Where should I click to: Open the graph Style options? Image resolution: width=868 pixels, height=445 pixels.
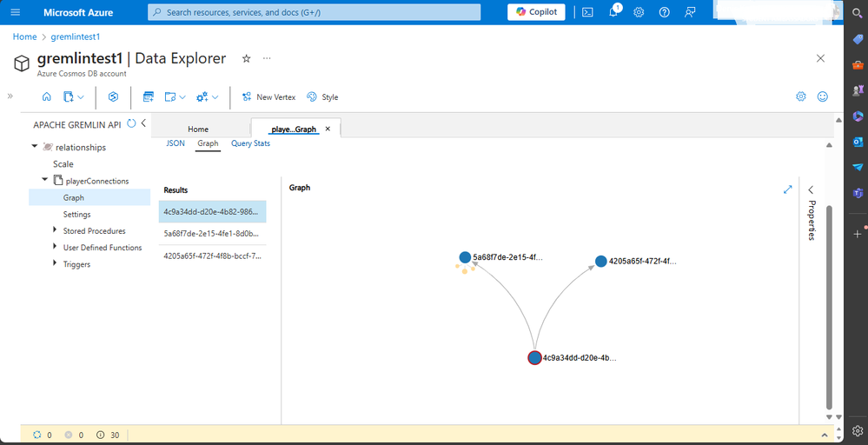coord(322,96)
